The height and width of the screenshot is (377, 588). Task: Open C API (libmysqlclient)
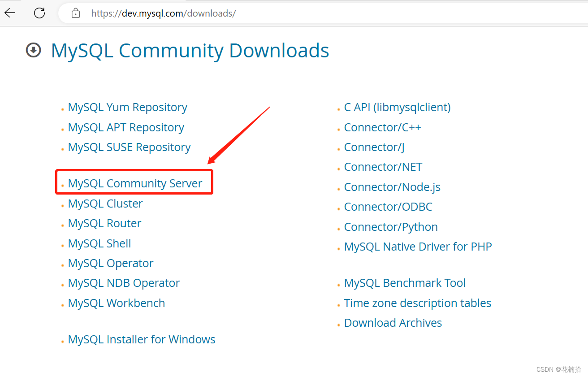coord(398,108)
